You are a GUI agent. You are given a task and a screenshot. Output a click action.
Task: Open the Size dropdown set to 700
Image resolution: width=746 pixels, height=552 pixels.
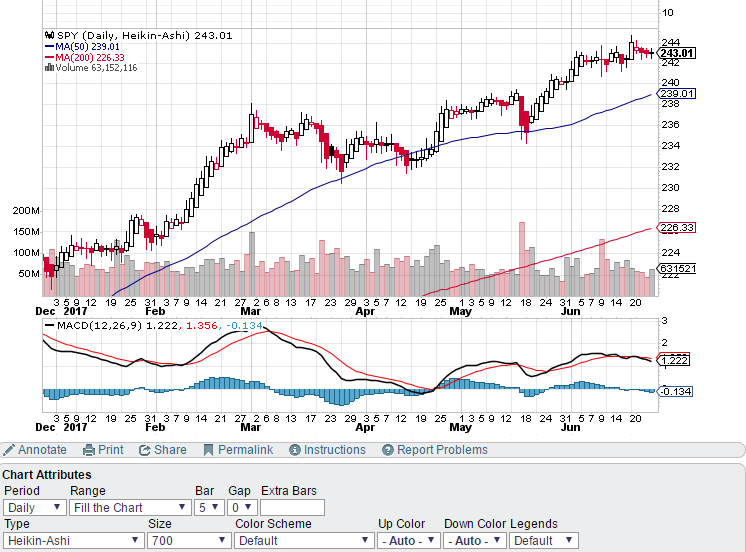click(186, 540)
